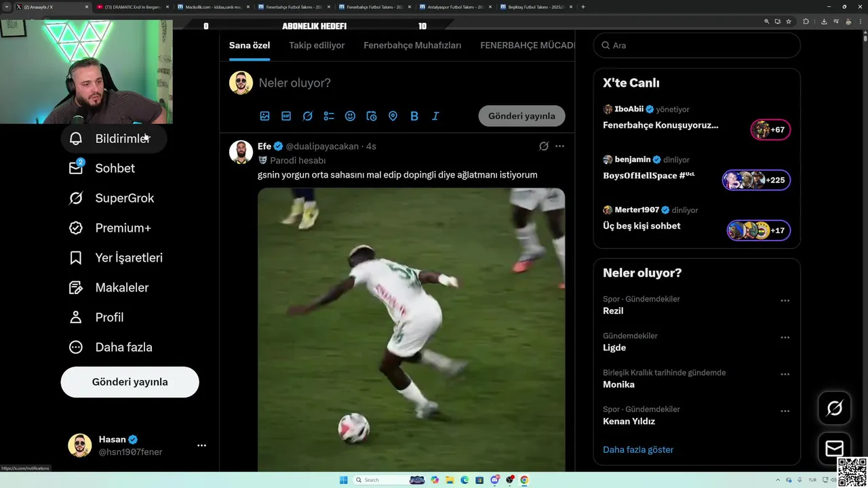Open the floating Grok button
The height and width of the screenshot is (488, 868).
(834, 408)
